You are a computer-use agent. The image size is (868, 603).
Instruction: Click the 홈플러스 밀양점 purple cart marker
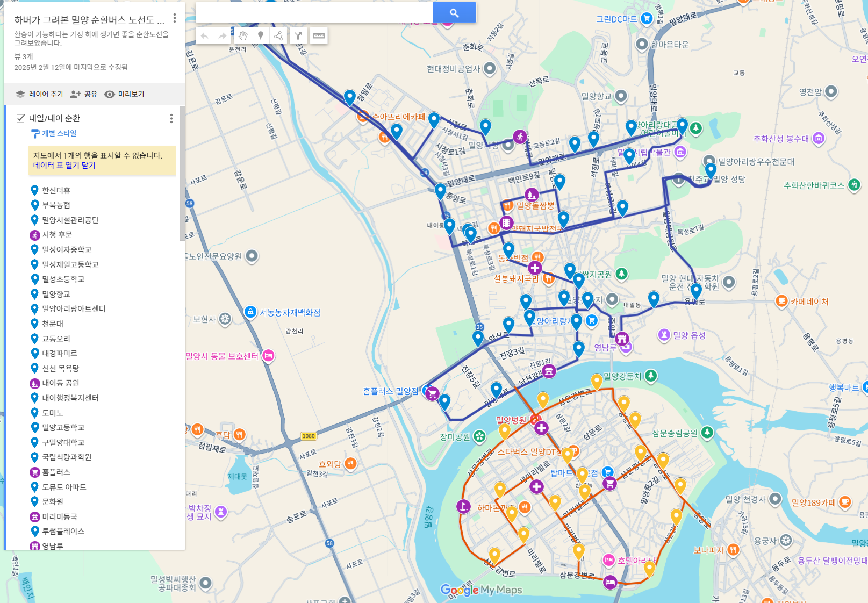(x=432, y=394)
